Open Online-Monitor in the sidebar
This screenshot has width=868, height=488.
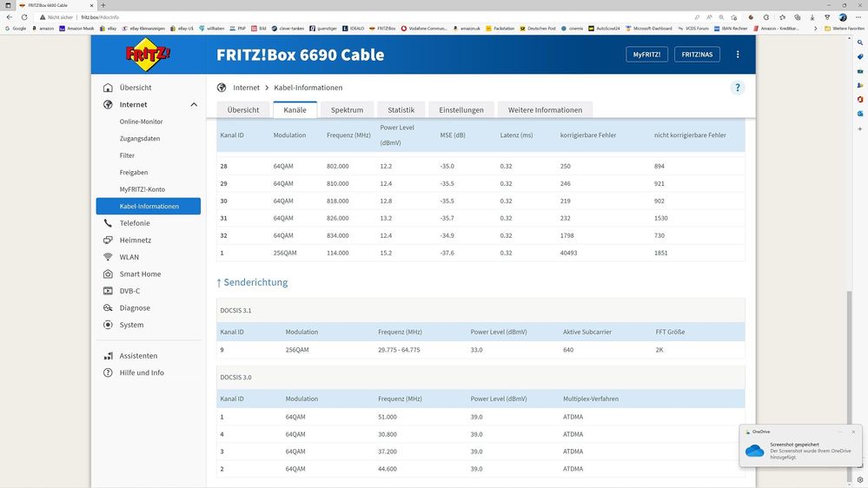tap(141, 122)
